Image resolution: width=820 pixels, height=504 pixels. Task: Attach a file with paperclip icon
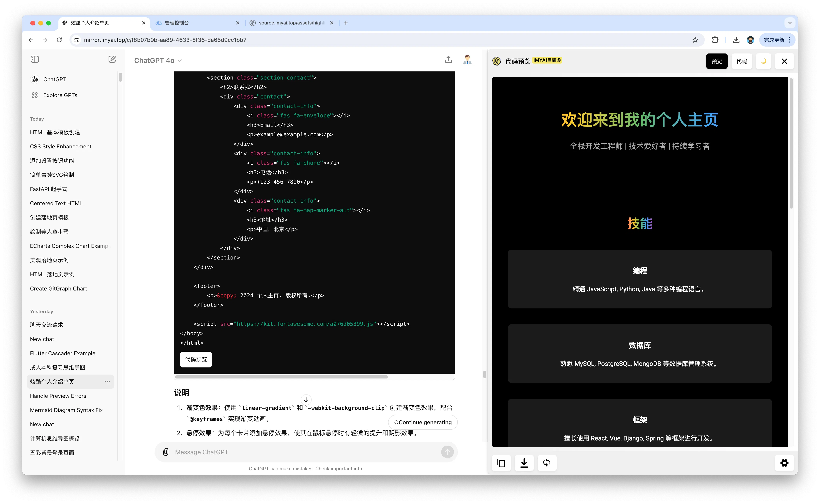[x=166, y=452]
